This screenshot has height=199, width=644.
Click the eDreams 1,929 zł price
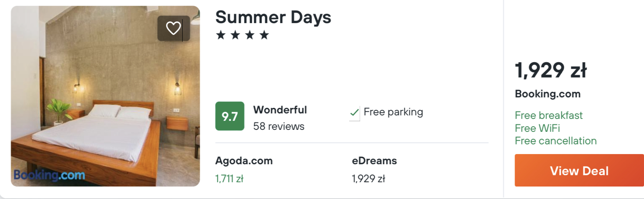click(368, 179)
